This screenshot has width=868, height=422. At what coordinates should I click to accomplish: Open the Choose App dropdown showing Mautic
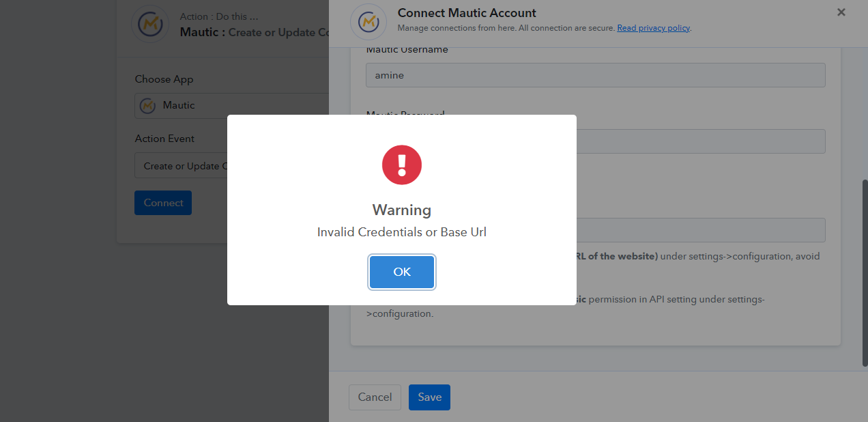pos(232,105)
